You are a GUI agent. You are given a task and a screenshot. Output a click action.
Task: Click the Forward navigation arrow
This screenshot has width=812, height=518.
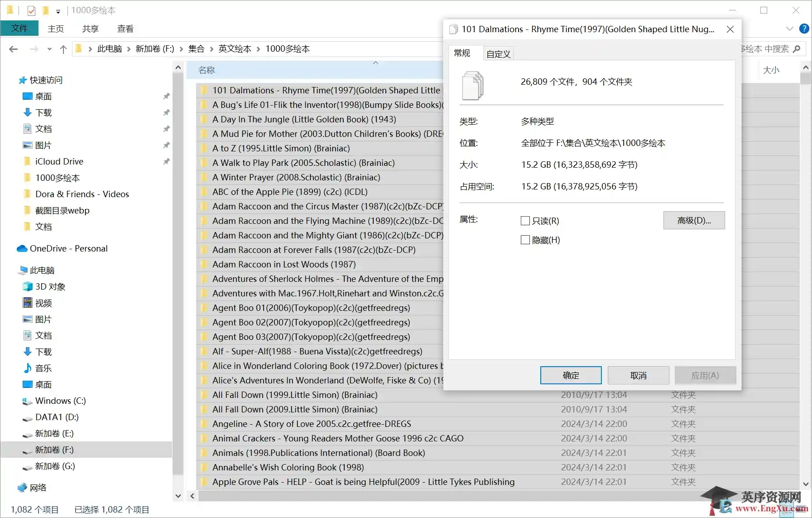click(34, 49)
